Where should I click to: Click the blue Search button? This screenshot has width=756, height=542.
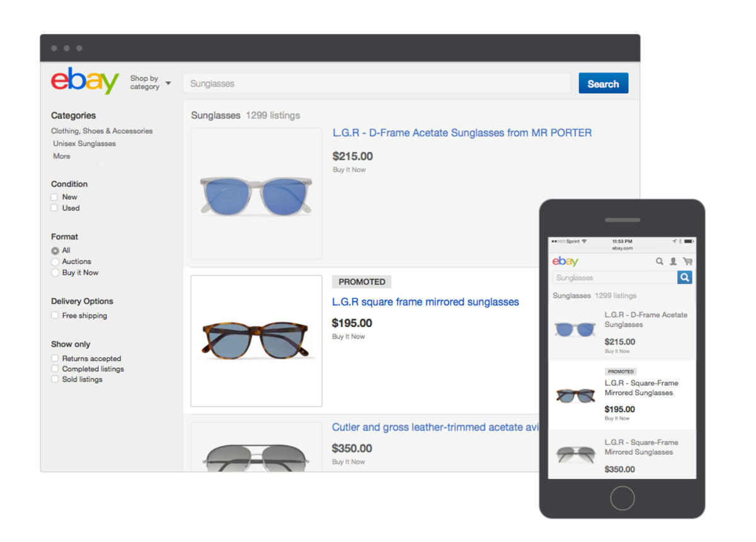point(604,83)
